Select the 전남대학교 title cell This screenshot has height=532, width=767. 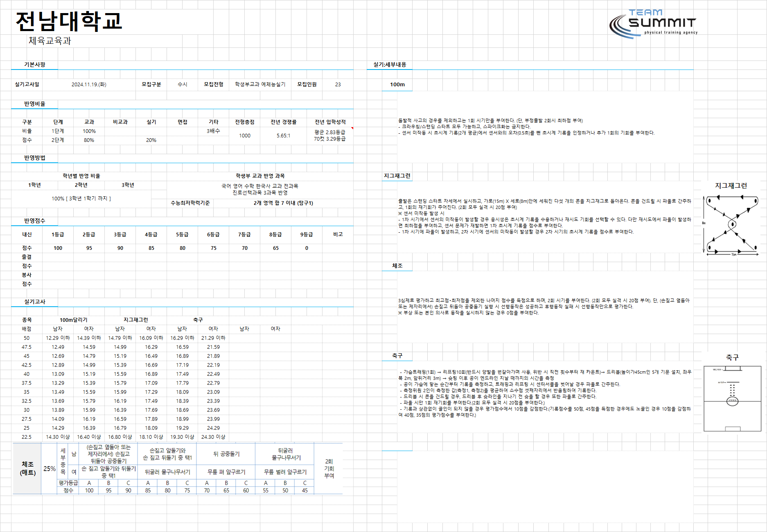[69, 21]
